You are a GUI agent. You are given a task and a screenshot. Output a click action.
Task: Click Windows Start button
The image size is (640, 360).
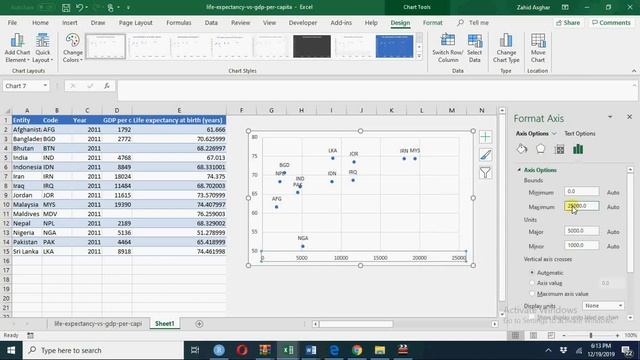pos(11,350)
